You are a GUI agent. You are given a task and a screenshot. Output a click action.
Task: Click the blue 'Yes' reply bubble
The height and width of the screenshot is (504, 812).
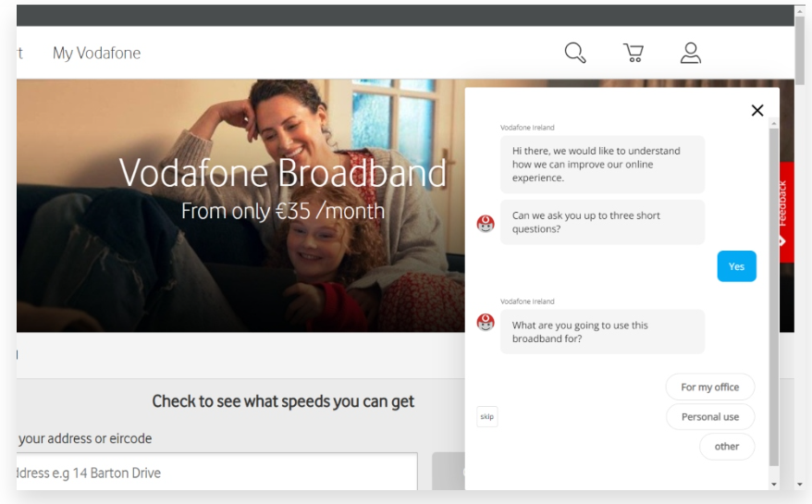(x=736, y=266)
